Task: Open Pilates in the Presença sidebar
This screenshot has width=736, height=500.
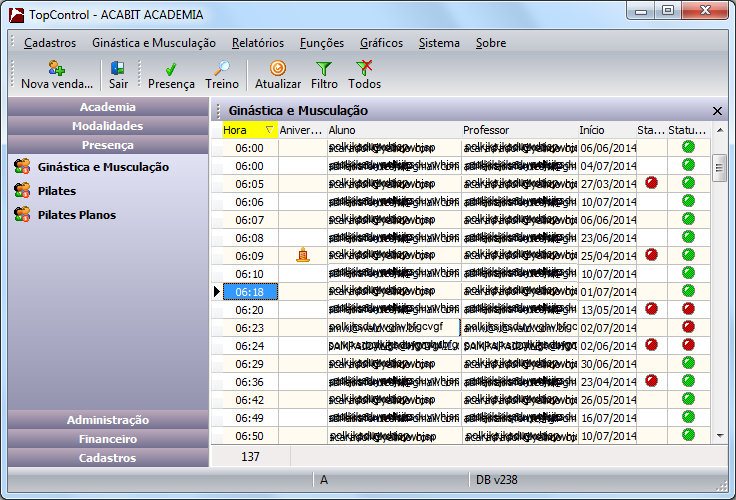Action: (57, 191)
